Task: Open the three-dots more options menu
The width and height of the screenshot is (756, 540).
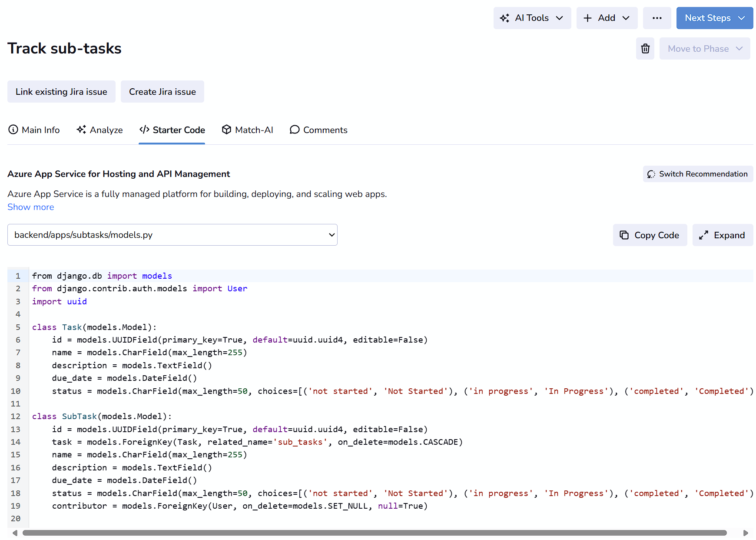Action: coord(657,18)
